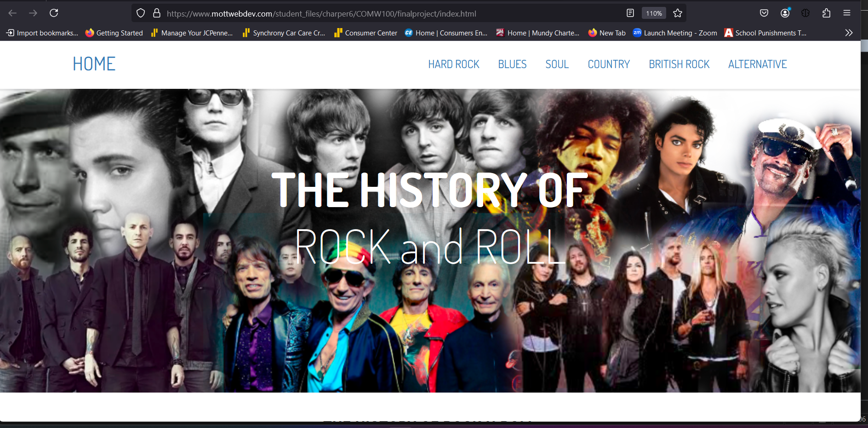Reload the current page
Image resolution: width=868 pixels, height=428 pixels.
point(54,13)
